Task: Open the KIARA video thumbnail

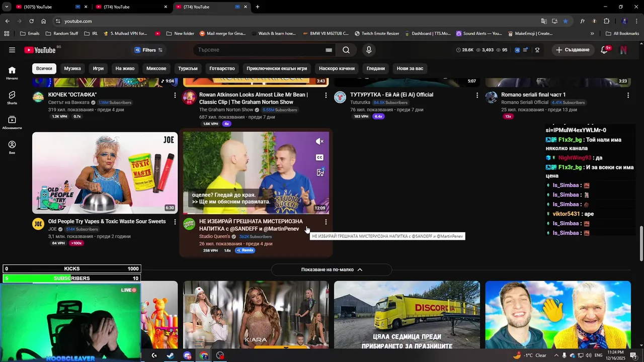Action: tap(256, 315)
